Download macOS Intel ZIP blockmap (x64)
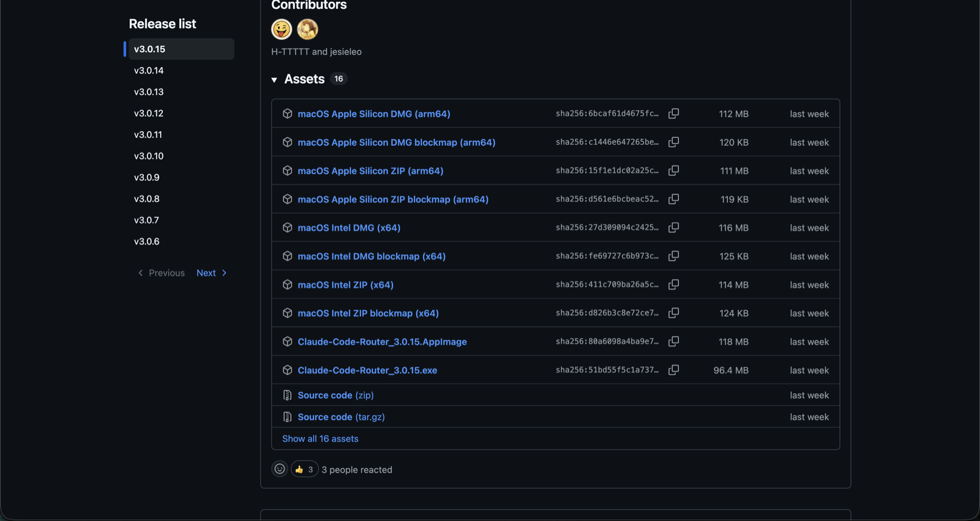 [x=368, y=313]
